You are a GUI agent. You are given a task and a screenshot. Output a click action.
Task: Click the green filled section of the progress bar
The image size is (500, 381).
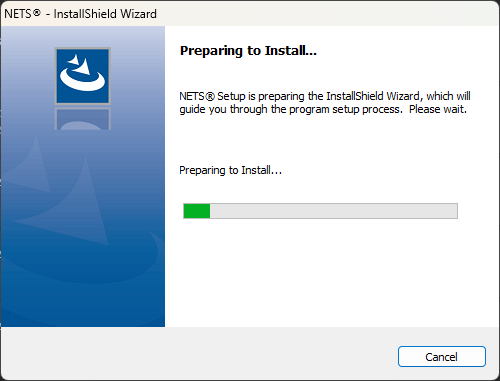click(x=197, y=211)
